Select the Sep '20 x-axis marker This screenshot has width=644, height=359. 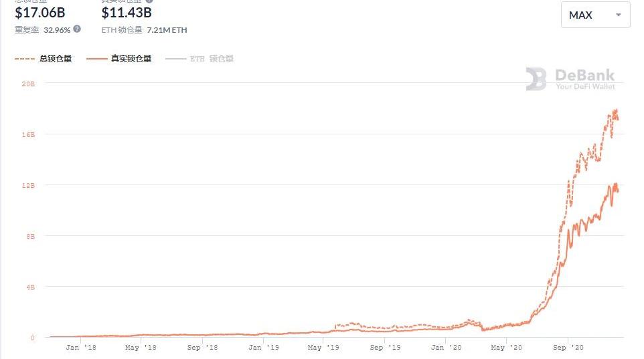[x=568, y=348]
